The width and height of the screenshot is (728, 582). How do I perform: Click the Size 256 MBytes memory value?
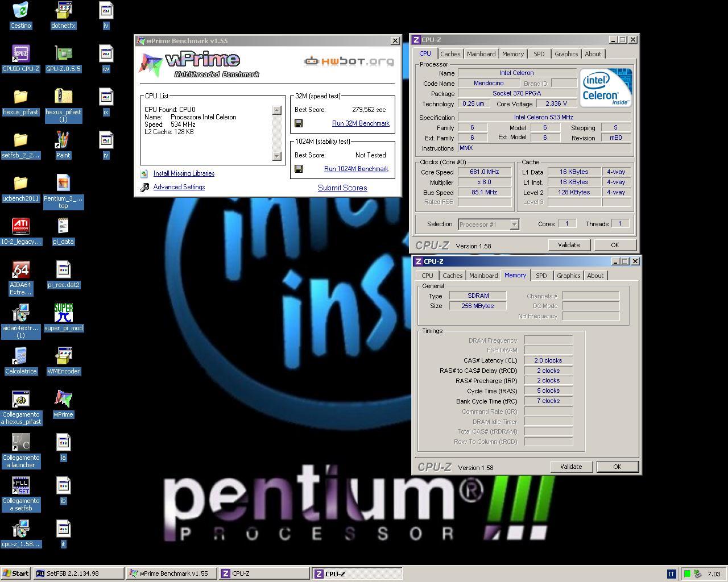(478, 306)
